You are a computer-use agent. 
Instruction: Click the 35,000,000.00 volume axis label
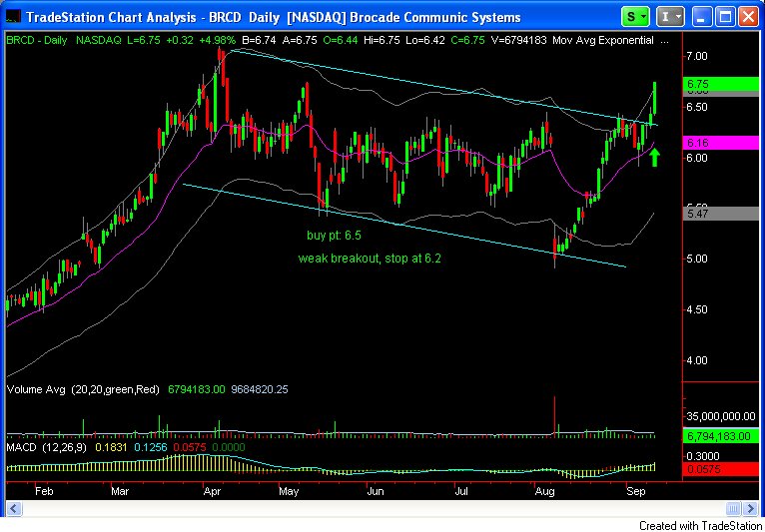(721, 416)
